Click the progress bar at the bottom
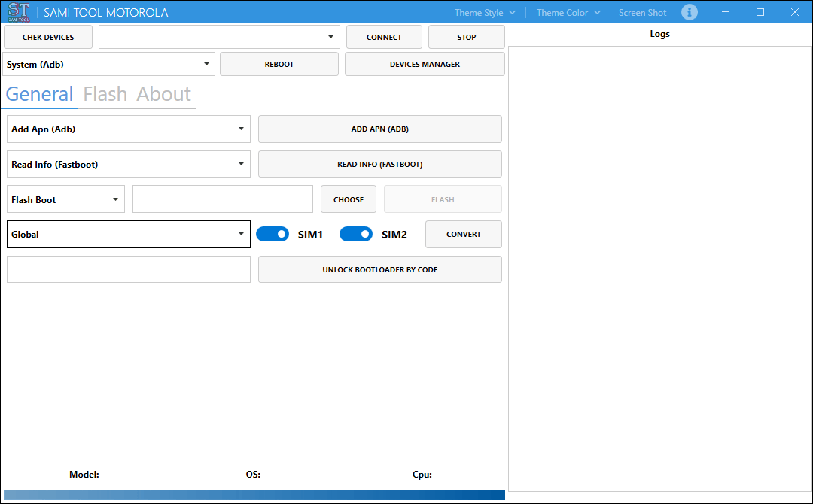The width and height of the screenshot is (813, 504). (x=254, y=495)
